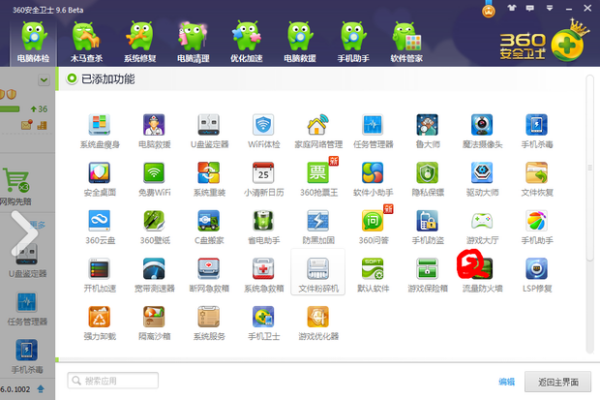Launch the 电脑救援 app icon in grid
600x400 pixels.
[x=154, y=131]
